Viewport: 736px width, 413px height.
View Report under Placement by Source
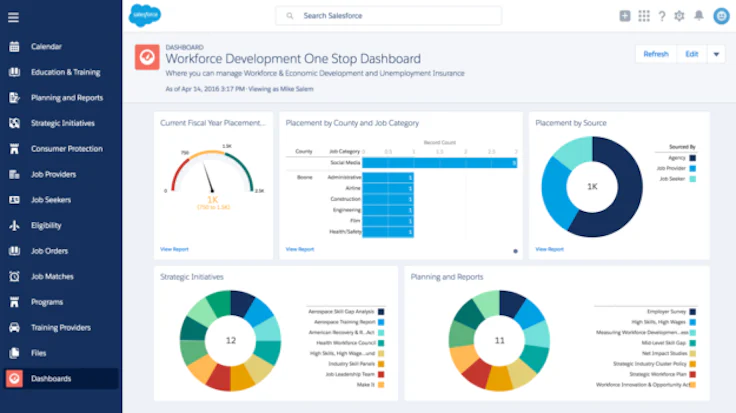[550, 249]
